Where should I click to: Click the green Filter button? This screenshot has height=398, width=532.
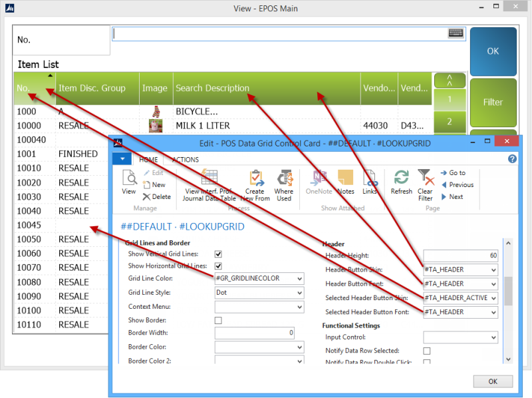(493, 102)
